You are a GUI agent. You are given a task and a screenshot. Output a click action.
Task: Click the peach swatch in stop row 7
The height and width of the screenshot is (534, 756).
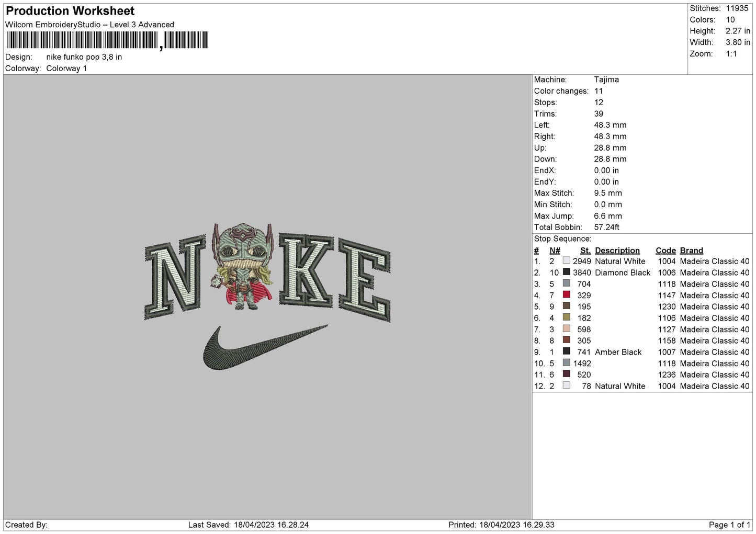pos(566,329)
